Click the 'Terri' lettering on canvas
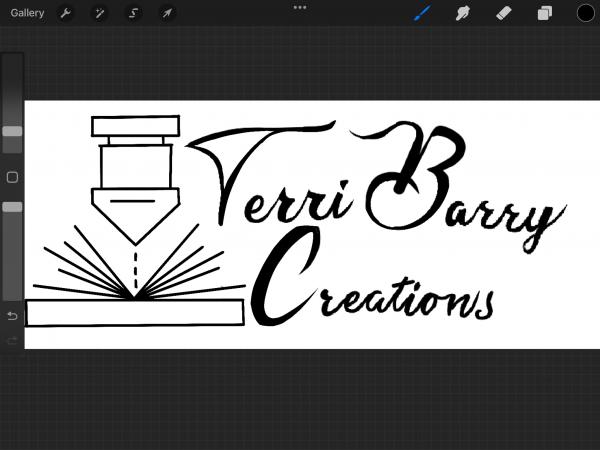The height and width of the screenshot is (450, 600). [x=268, y=173]
